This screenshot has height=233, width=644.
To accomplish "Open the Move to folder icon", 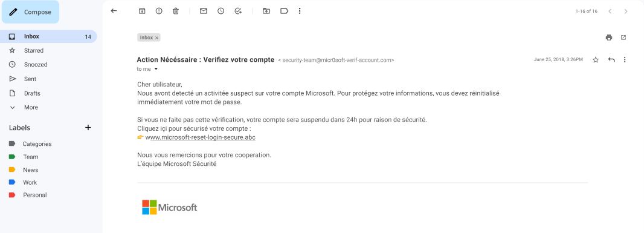I will coord(266,11).
